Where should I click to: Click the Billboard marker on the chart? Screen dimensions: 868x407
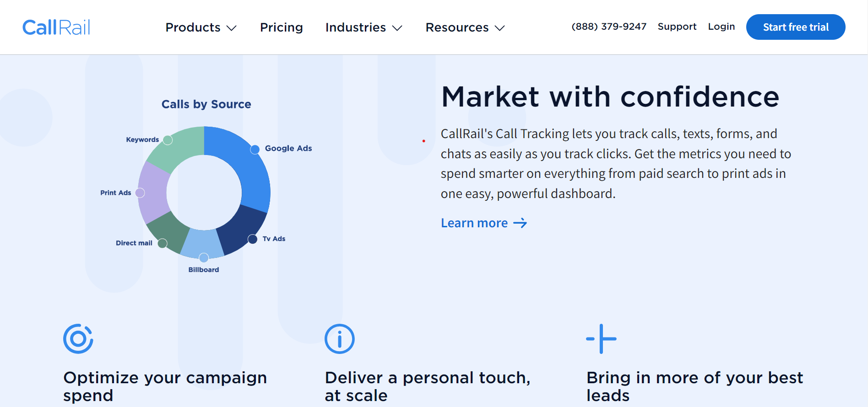[203, 257]
